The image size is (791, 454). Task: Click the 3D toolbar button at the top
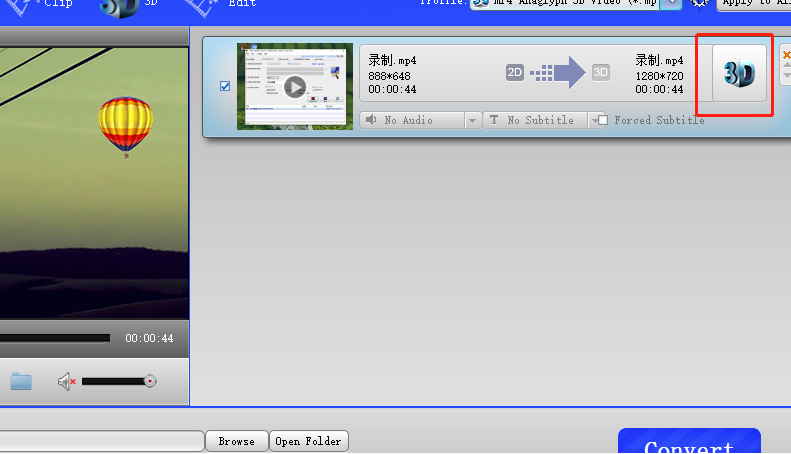tap(129, 6)
